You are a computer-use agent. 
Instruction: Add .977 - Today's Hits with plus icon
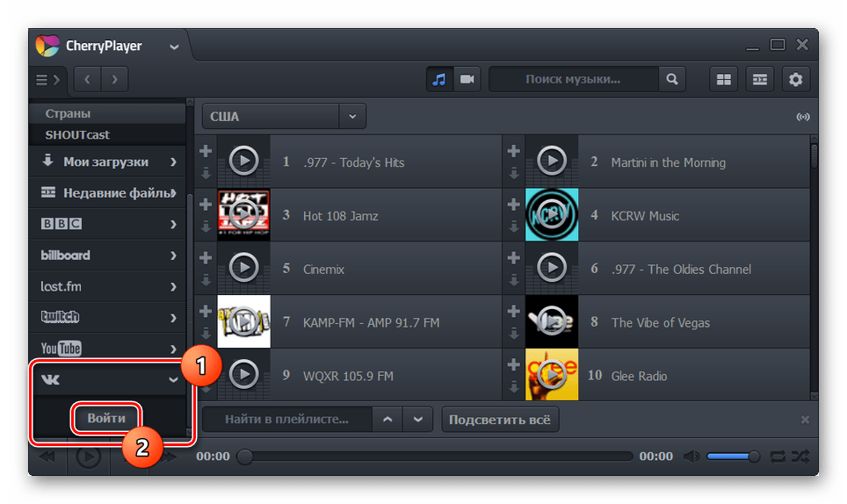tap(206, 151)
